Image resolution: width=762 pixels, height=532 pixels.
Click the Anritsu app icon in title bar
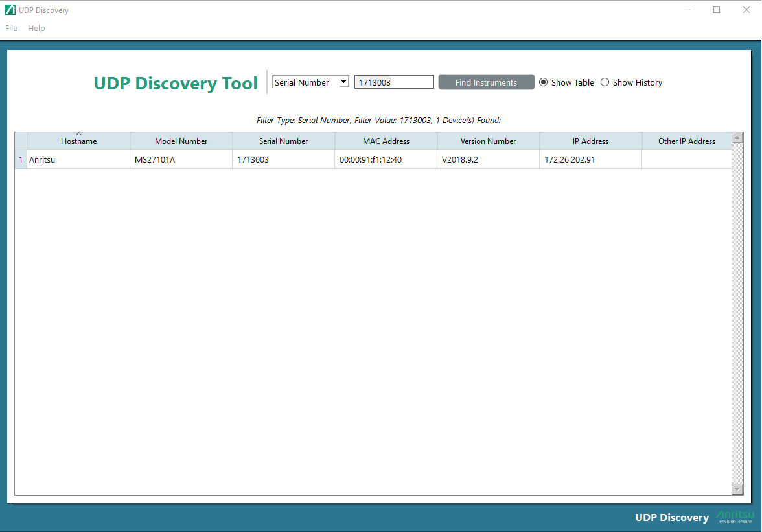pos(10,10)
